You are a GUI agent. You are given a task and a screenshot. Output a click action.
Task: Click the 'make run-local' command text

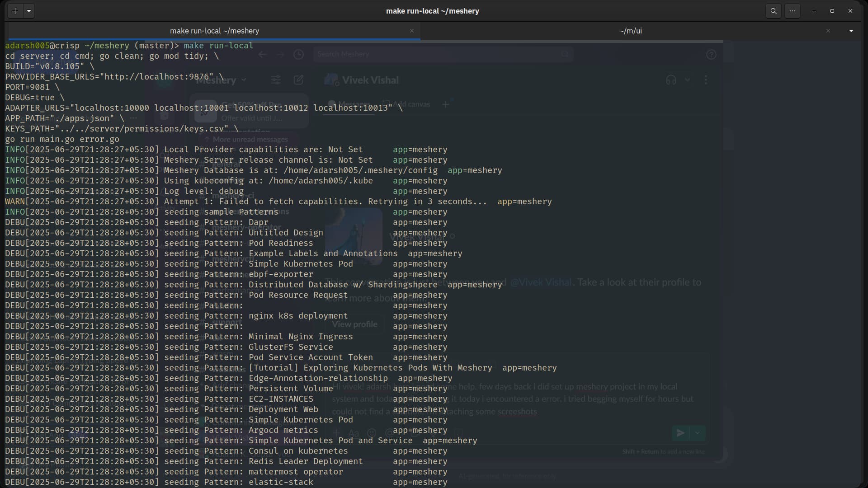tap(218, 46)
